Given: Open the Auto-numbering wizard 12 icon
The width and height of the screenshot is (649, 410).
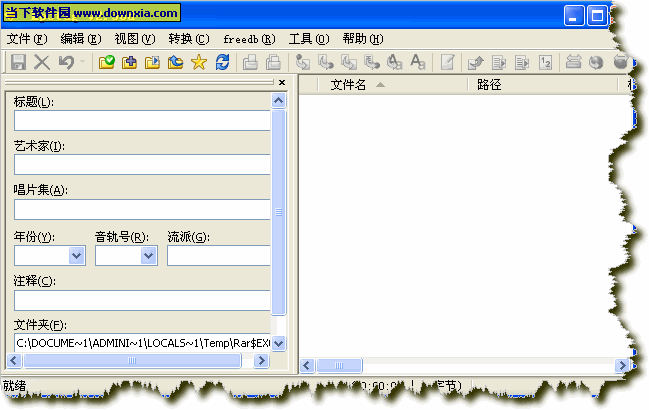Looking at the screenshot, I should coord(545,62).
